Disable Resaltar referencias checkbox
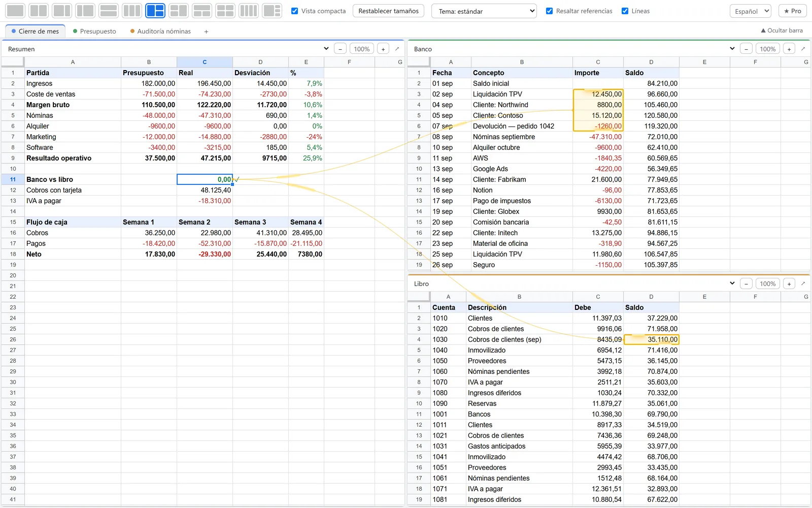 (x=549, y=11)
